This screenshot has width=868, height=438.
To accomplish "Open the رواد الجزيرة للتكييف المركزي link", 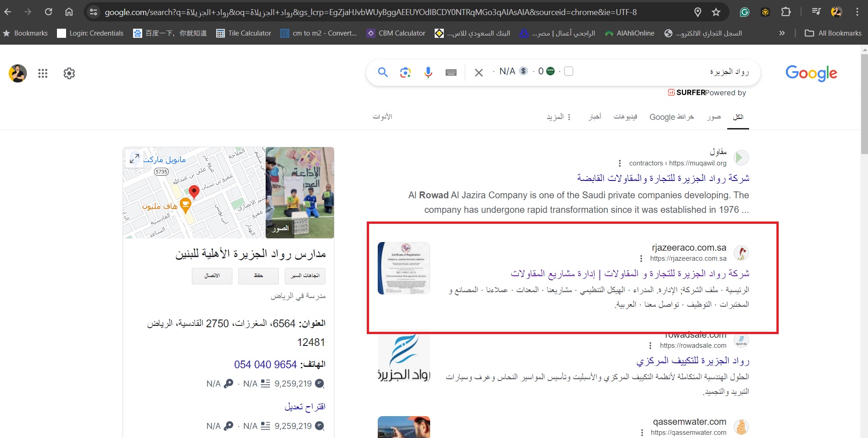I will (x=693, y=361).
